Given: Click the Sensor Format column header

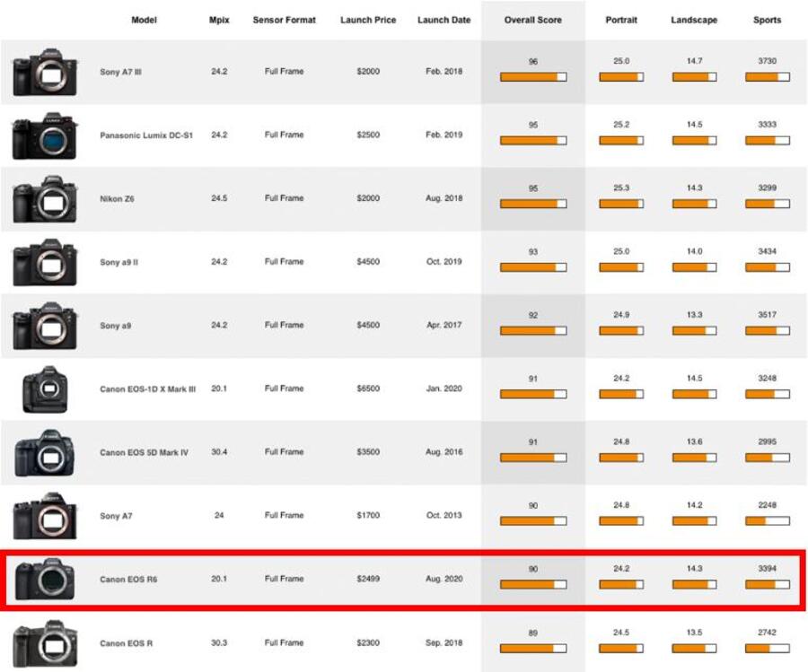Looking at the screenshot, I should [284, 20].
